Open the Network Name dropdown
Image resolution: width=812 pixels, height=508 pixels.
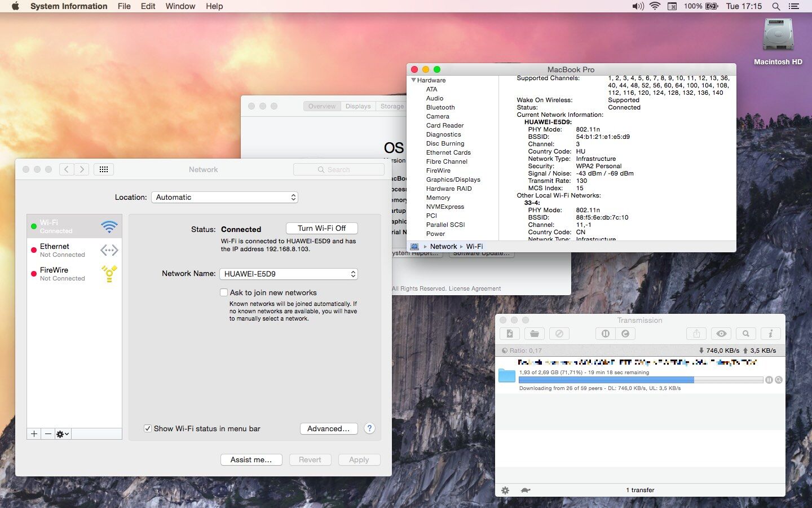point(289,274)
